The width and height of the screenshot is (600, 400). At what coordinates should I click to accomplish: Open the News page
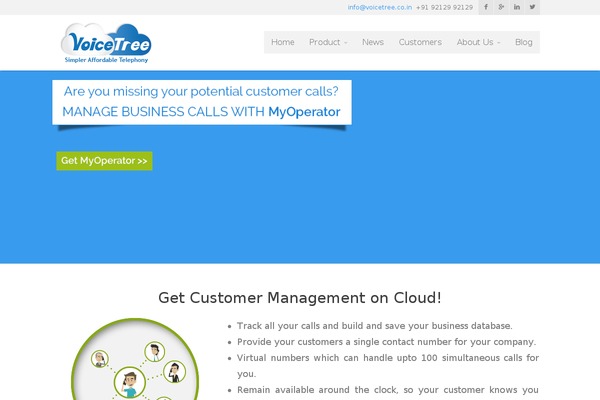[x=373, y=42]
